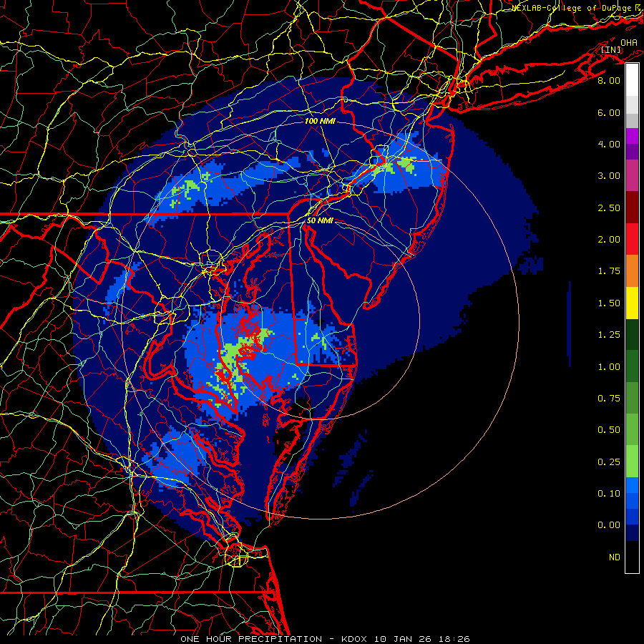644x644 pixels.
Task: Click the 0.00 legend value
Action: [x=609, y=525]
